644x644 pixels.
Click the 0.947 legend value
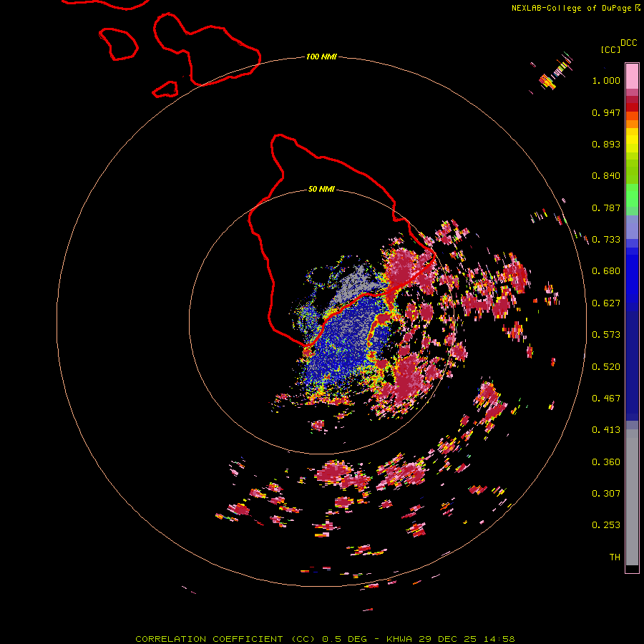coord(606,112)
